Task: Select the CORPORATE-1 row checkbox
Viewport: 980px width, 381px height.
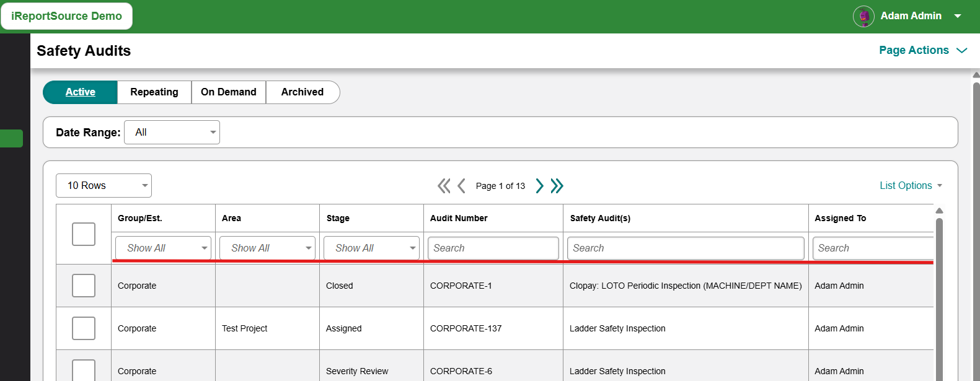Action: [x=84, y=286]
